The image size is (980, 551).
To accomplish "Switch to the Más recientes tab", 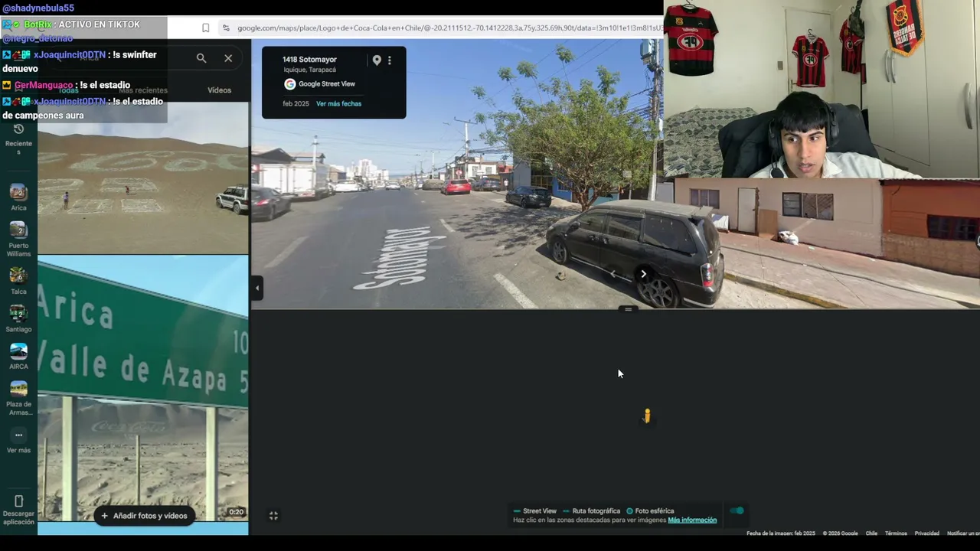I will coord(142,90).
